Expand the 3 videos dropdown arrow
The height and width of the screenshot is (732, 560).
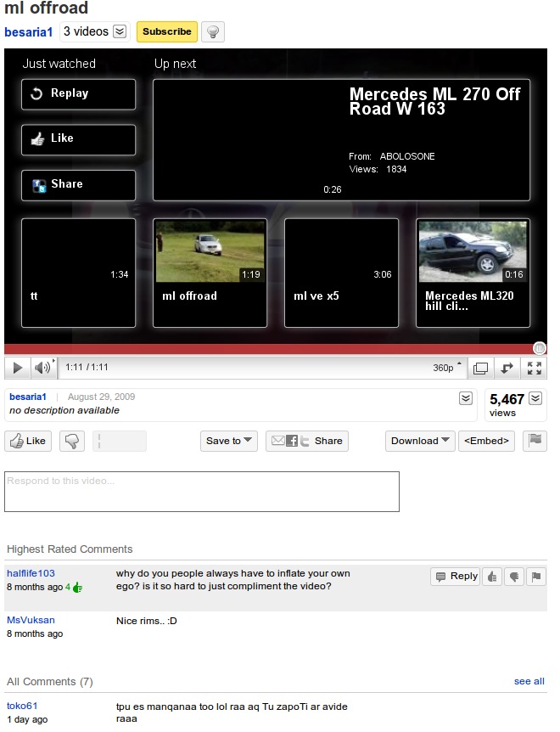[x=120, y=31]
